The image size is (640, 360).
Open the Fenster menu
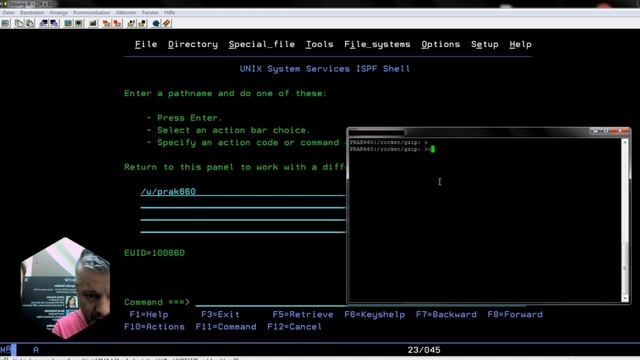pyautogui.click(x=150, y=13)
